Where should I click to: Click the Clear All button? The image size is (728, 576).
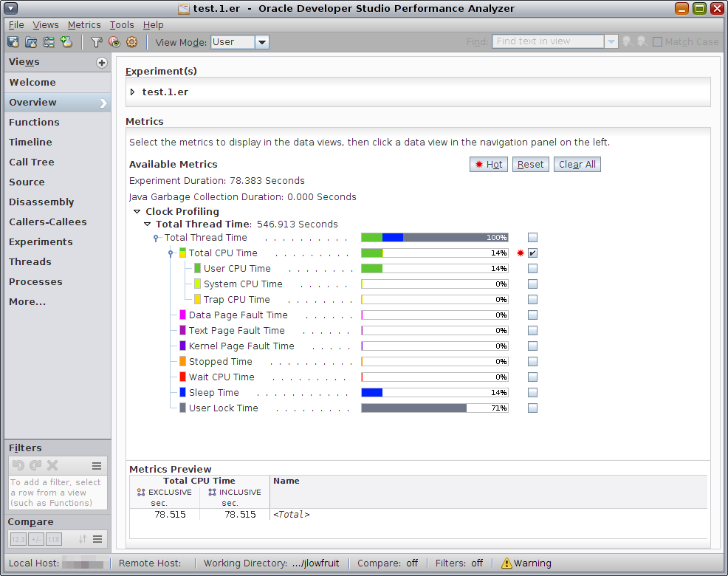577,165
